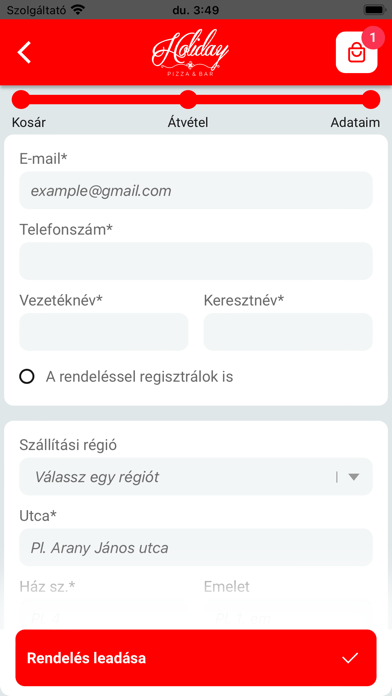Tap the back arrow icon

(24, 52)
